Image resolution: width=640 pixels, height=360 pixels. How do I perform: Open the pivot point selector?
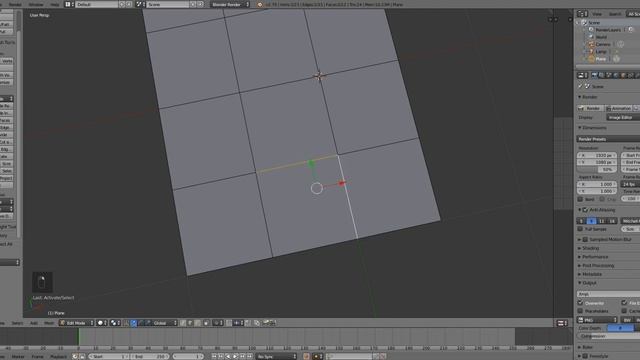click(116, 323)
